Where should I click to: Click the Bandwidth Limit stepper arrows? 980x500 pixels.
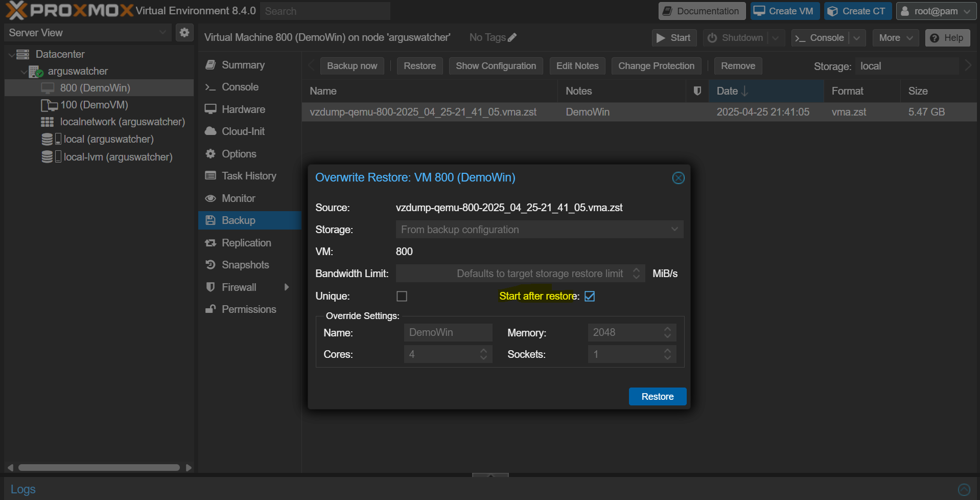pos(636,274)
